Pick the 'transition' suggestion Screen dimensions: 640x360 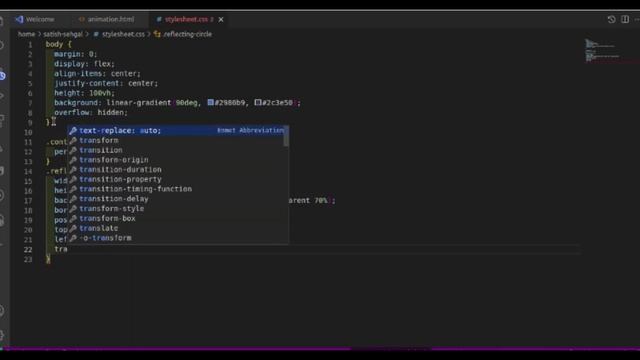click(176, 150)
